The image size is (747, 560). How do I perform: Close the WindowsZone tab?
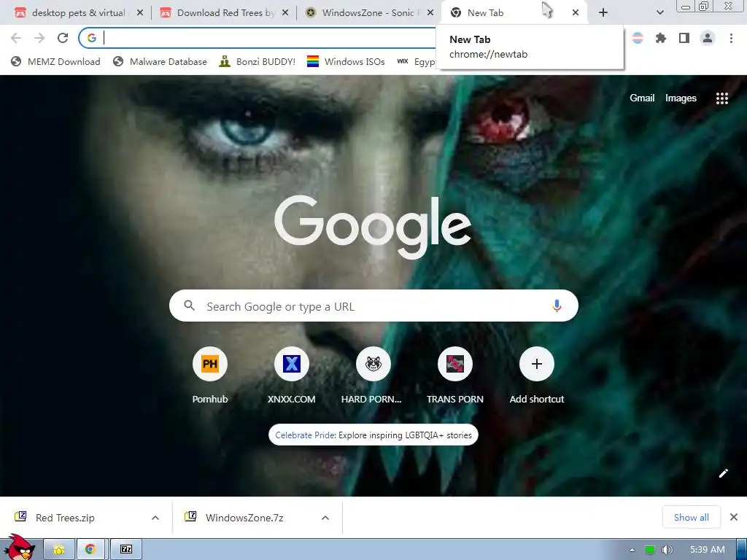pyautogui.click(x=430, y=13)
